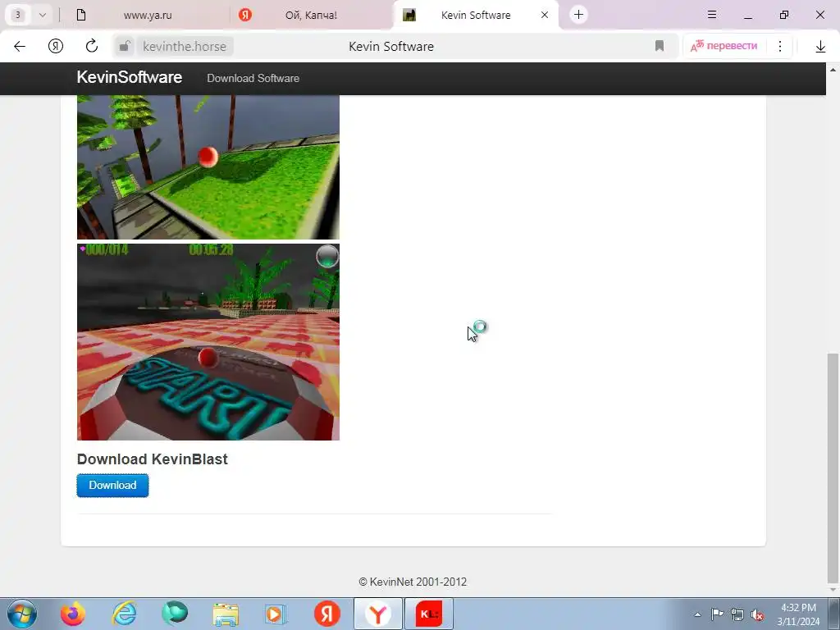The height and width of the screenshot is (630, 840).
Task: Open the media player taskbar icon
Action: point(276,614)
